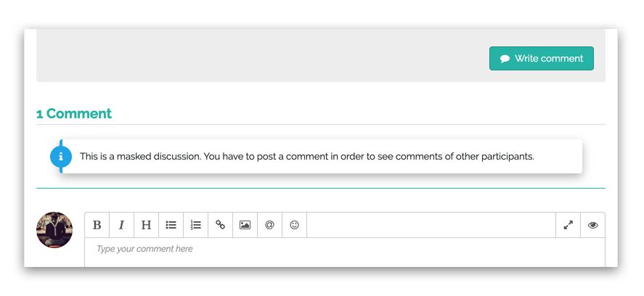
Task: Click the speech bubble icon on Write comment
Action: coord(505,59)
